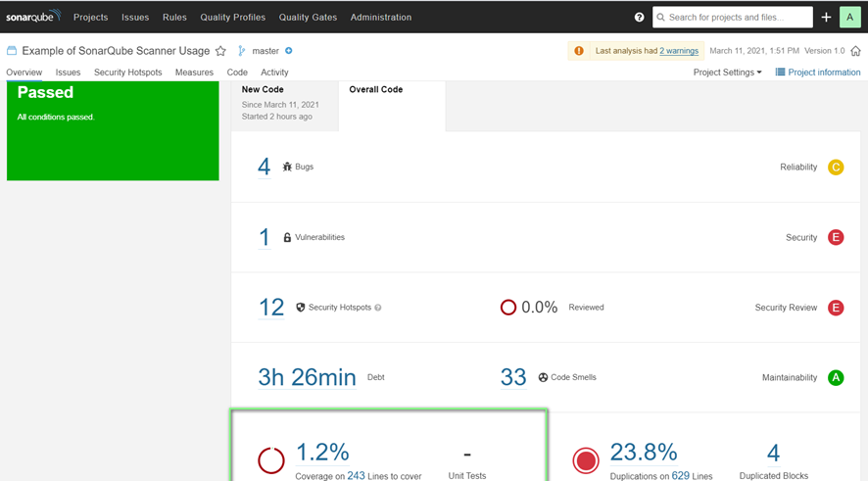Image resolution: width=868 pixels, height=481 pixels.
Task: Switch to the Overview project tab
Action: tap(24, 72)
